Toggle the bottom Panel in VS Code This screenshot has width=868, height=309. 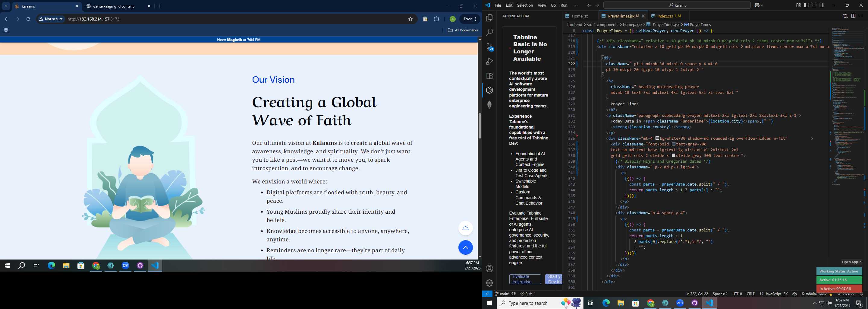[x=814, y=5]
